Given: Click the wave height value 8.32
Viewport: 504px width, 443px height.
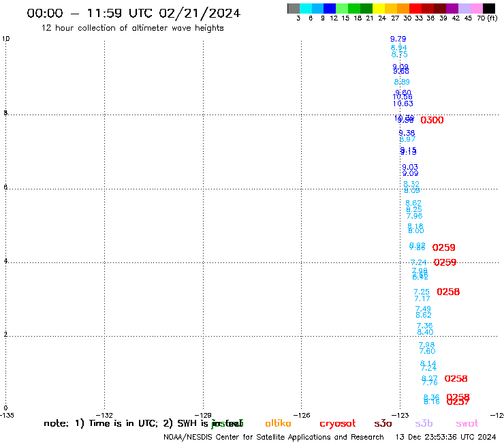Looking at the screenshot, I should point(411,184).
